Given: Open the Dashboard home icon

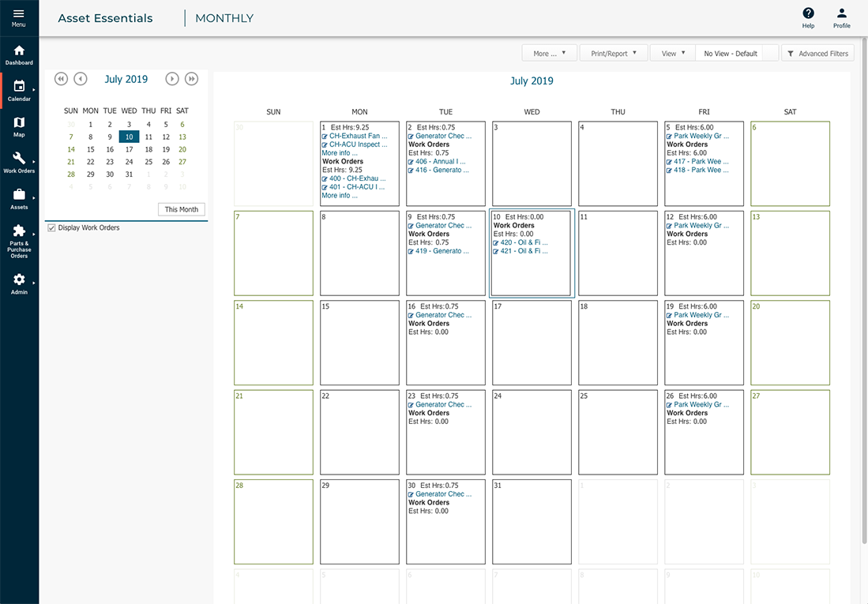Looking at the screenshot, I should 19,51.
